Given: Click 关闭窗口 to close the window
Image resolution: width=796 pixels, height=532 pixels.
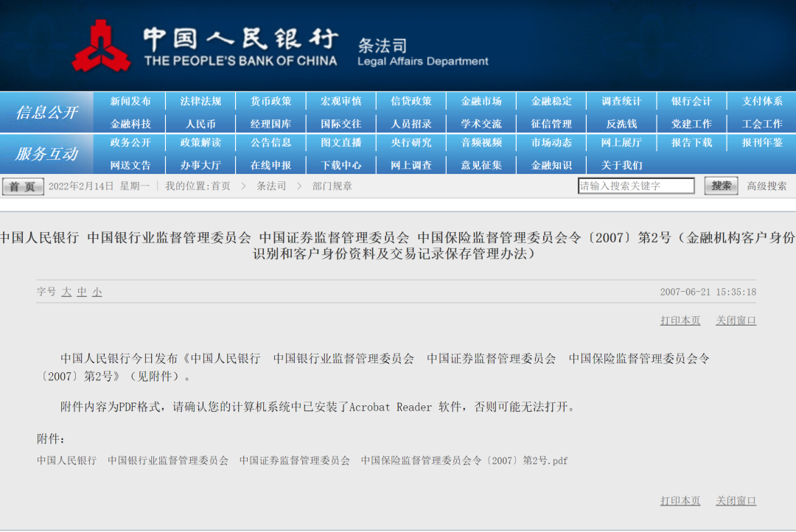Looking at the screenshot, I should 736,320.
